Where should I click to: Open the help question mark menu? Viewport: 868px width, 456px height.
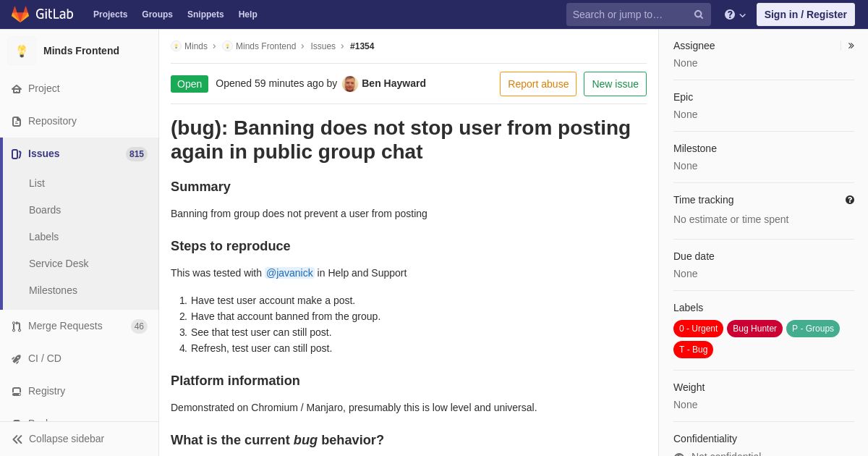click(x=735, y=14)
